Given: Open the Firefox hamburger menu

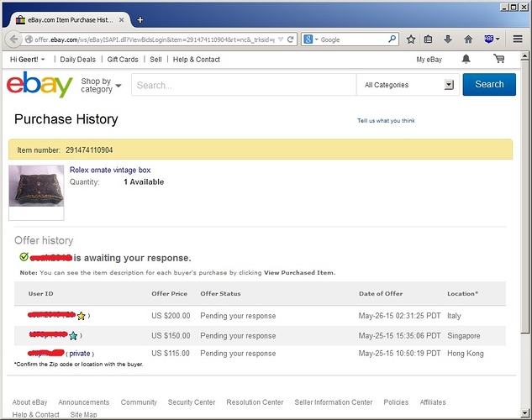Looking at the screenshot, I should tap(518, 39).
